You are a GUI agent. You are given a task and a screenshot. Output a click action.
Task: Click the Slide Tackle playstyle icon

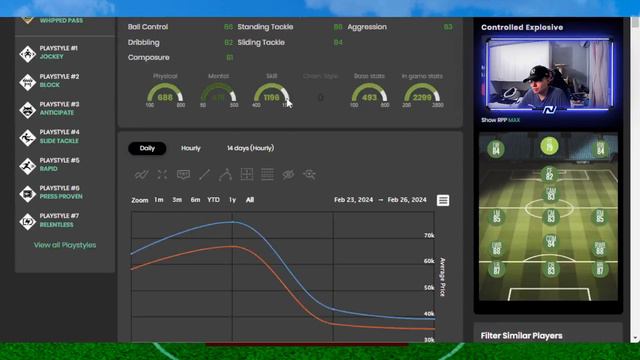pyautogui.click(x=27, y=138)
